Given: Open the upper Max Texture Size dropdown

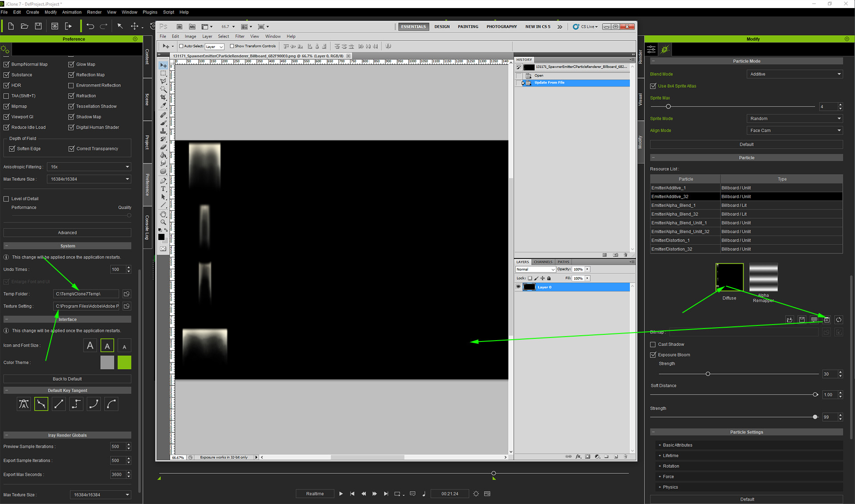Looking at the screenshot, I should [90, 179].
